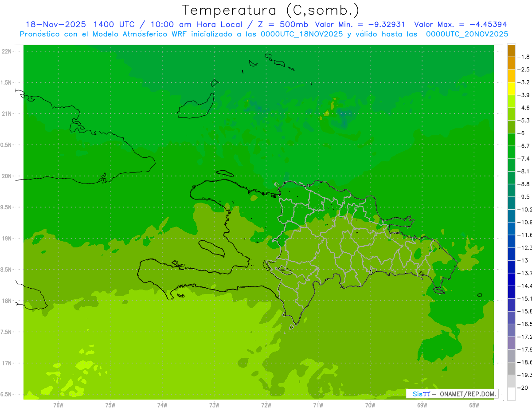Click the '75W' longitude label

tap(110, 405)
